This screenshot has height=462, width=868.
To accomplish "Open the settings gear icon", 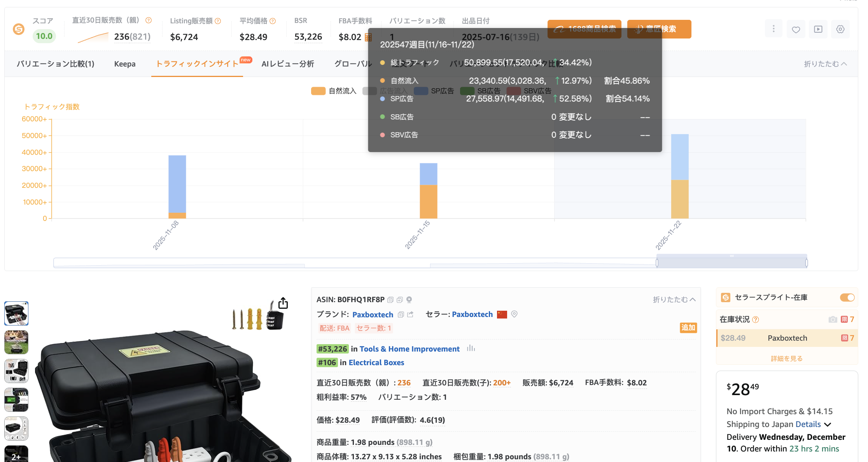I will (841, 29).
